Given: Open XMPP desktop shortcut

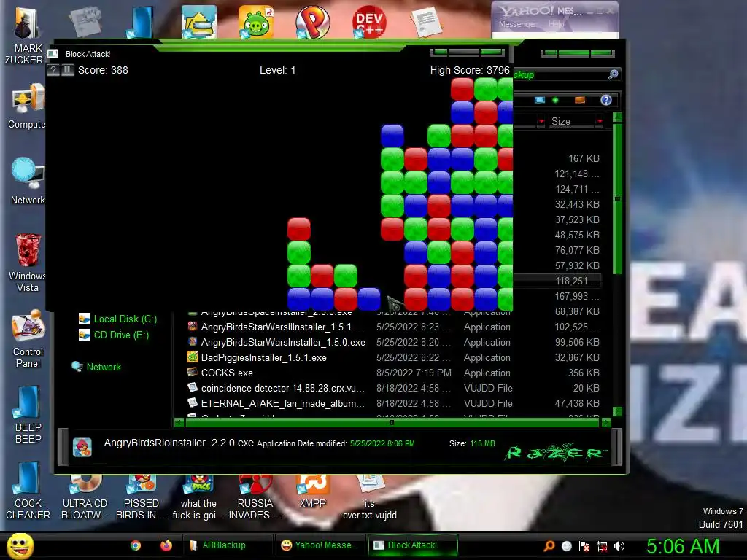Looking at the screenshot, I should (x=312, y=494).
